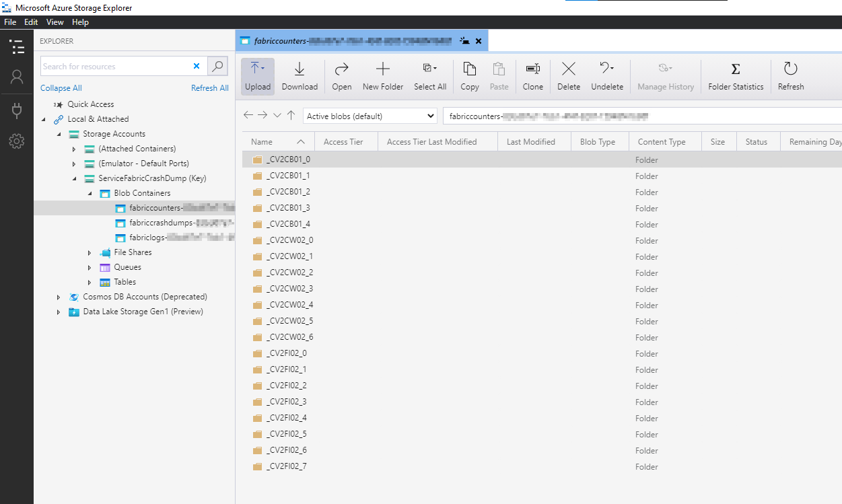
Task: Open the navigation history down chevron
Action: 277,115
